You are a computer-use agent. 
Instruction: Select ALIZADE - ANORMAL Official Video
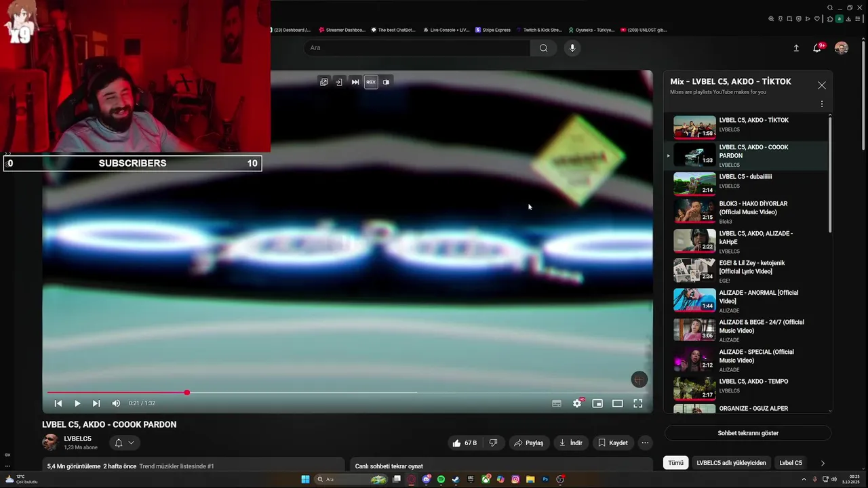746,300
